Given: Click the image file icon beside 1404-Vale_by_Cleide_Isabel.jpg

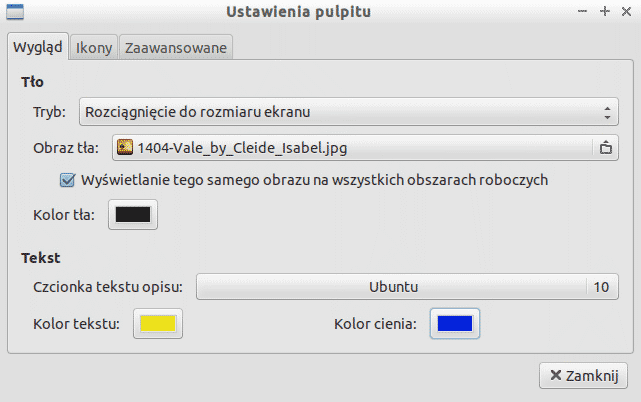Looking at the screenshot, I should click(x=126, y=148).
